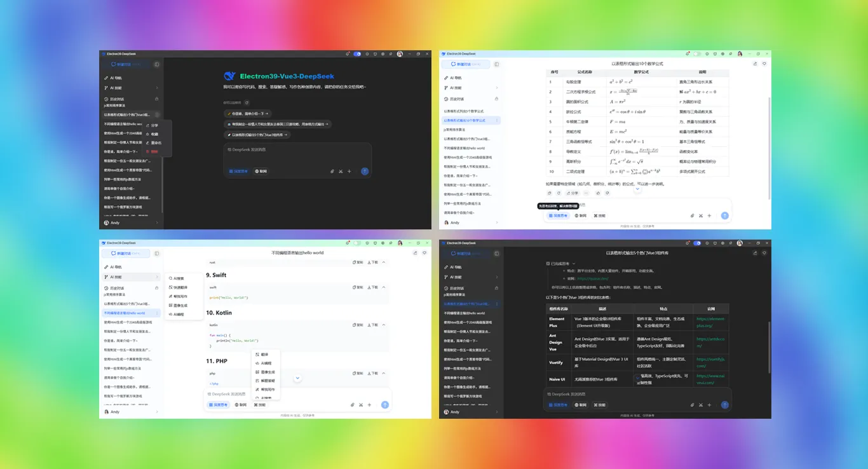Click the plus icon in the welcome window
Image resolution: width=868 pixels, height=469 pixels.
[x=349, y=171]
